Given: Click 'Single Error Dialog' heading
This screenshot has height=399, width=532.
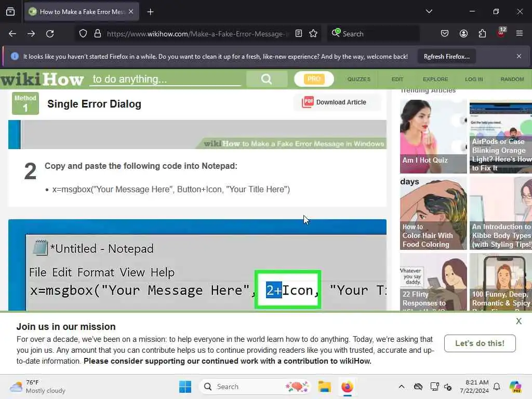Looking at the screenshot, I should [95, 104].
